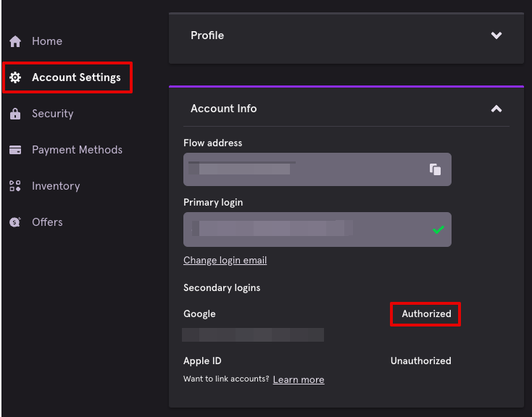Collapse the Account Info section chevron
The image size is (532, 417).
point(496,109)
